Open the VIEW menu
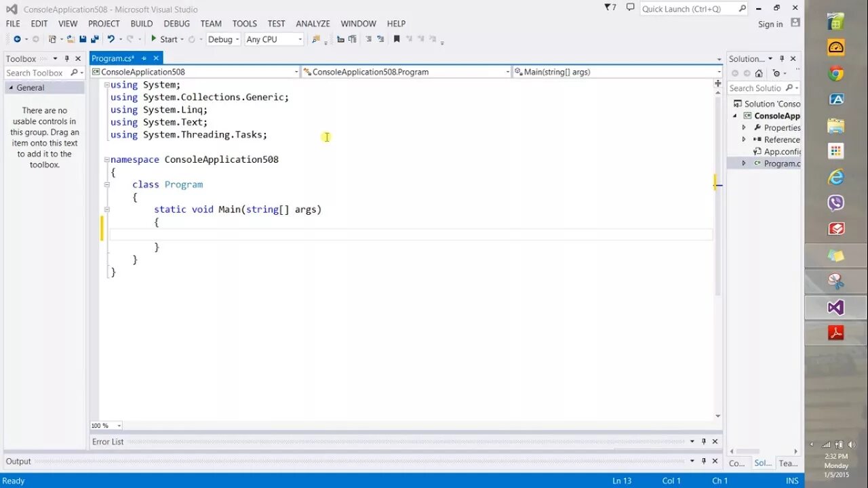The image size is (868, 488). pos(68,24)
